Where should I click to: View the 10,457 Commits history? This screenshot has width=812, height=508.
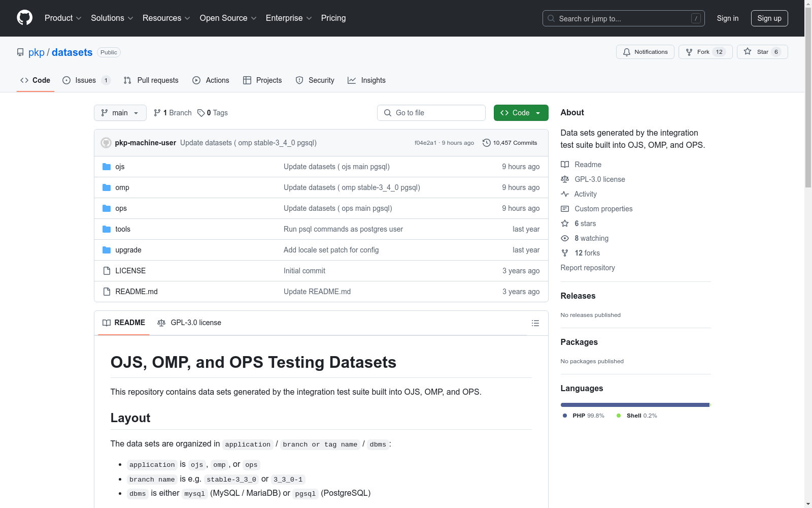coord(510,143)
